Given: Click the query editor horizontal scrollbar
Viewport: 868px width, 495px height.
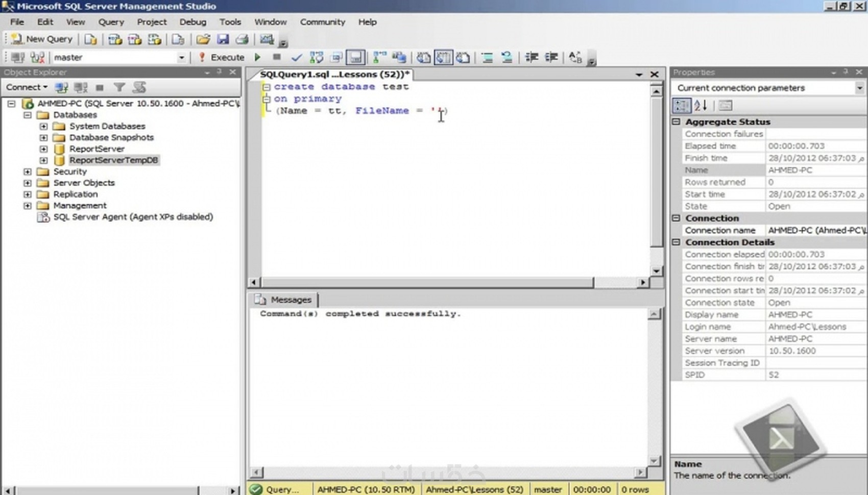Looking at the screenshot, I should [x=427, y=282].
